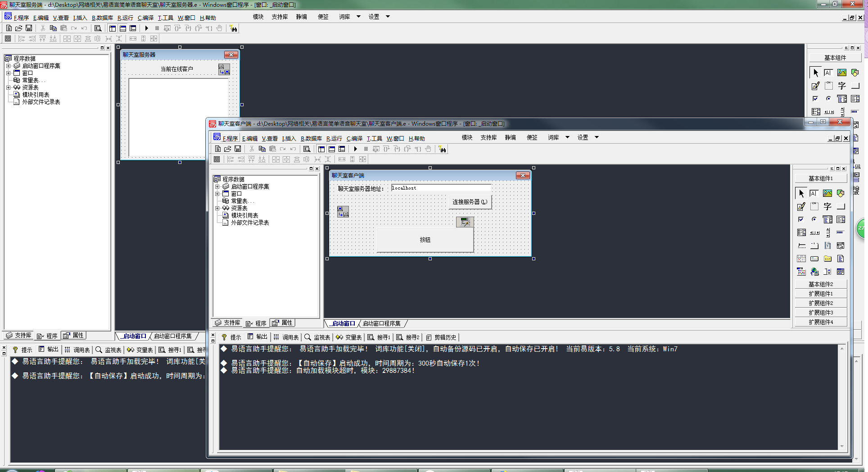
Task: Click form layout icon in client alignment toolbar
Action: pos(217,159)
